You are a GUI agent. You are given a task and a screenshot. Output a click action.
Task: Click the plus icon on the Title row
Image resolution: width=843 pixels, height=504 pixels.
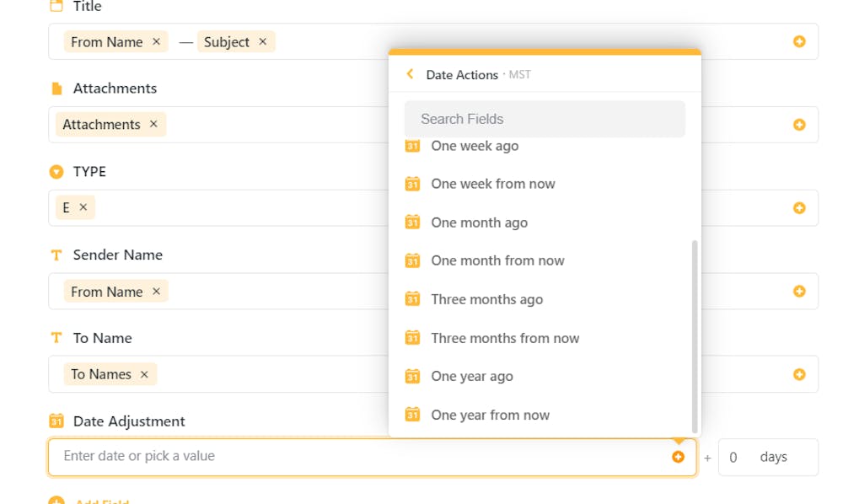coord(798,40)
